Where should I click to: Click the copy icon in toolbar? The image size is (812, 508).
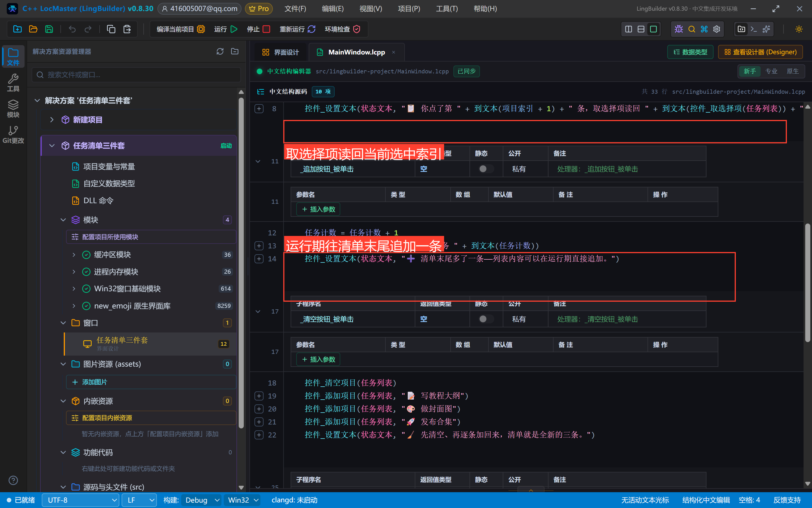(x=111, y=29)
